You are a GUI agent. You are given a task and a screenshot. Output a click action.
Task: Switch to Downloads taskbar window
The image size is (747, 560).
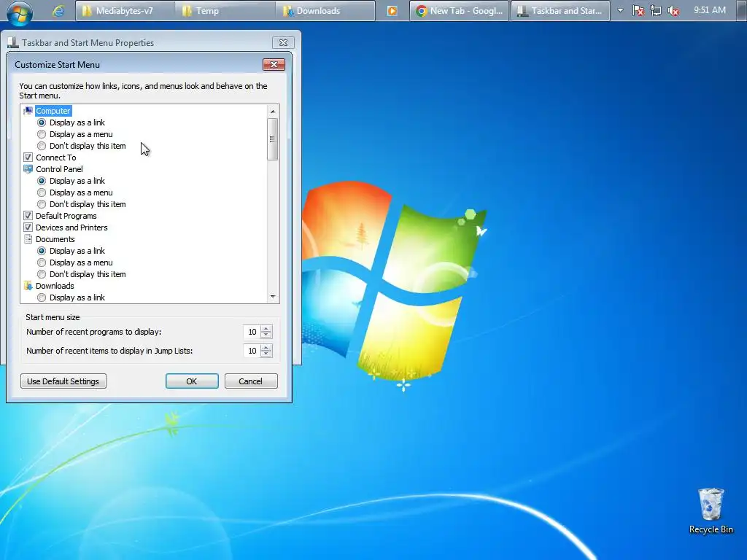click(325, 10)
